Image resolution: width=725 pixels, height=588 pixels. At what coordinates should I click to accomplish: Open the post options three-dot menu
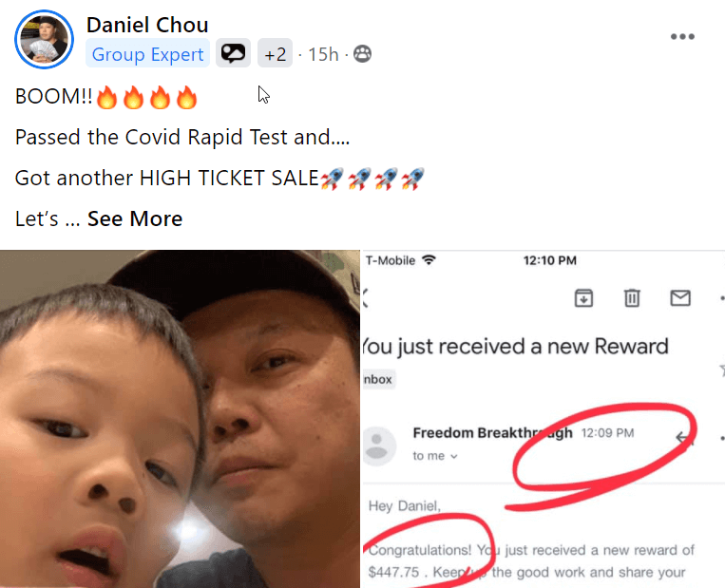682,36
